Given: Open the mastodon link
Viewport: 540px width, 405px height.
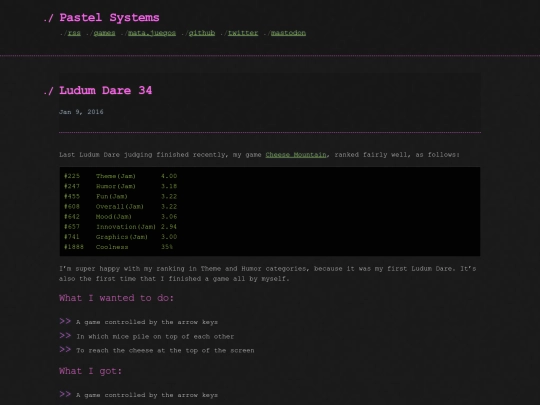Looking at the screenshot, I should coord(288,33).
